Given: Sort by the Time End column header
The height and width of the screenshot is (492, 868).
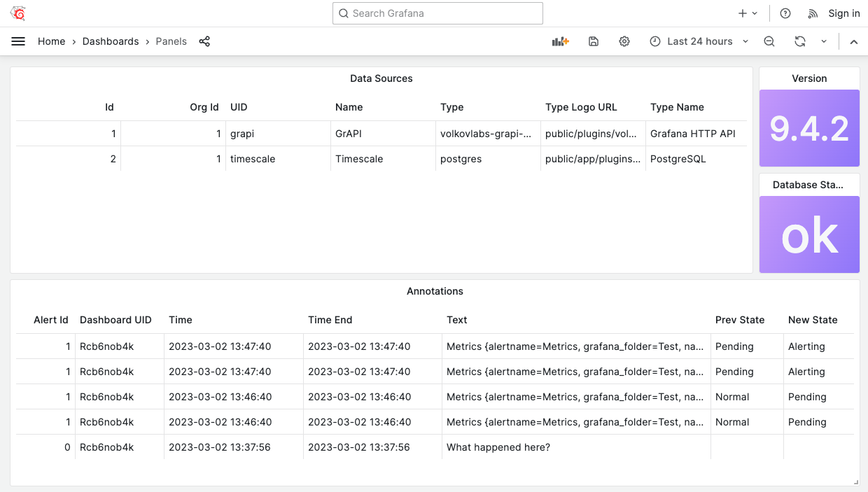Looking at the screenshot, I should (330, 320).
